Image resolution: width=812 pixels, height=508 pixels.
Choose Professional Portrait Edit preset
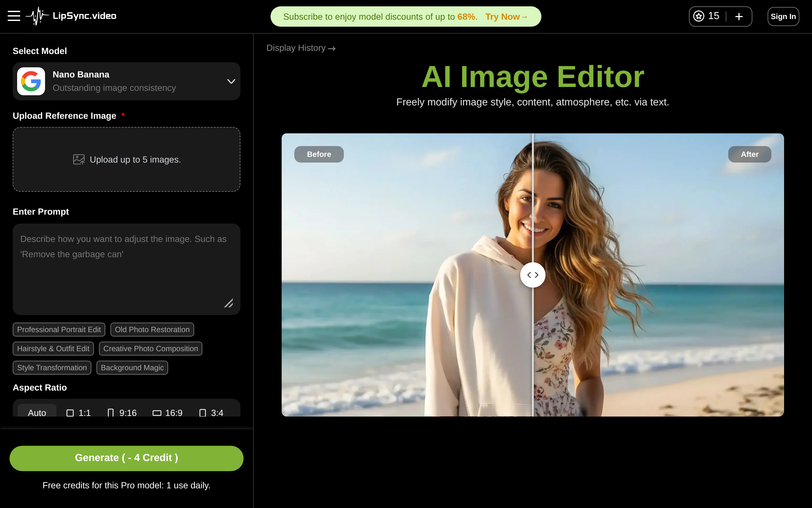[x=59, y=330]
